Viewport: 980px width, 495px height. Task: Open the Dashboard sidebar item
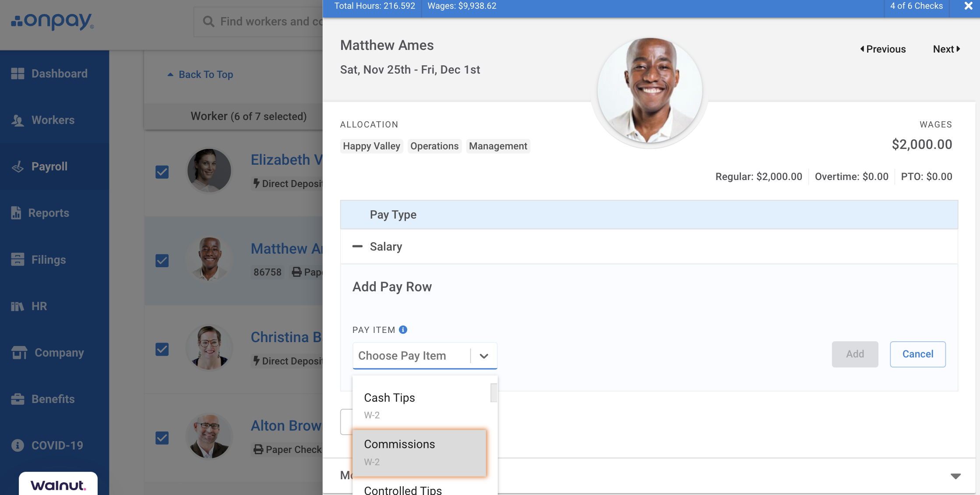[54, 74]
